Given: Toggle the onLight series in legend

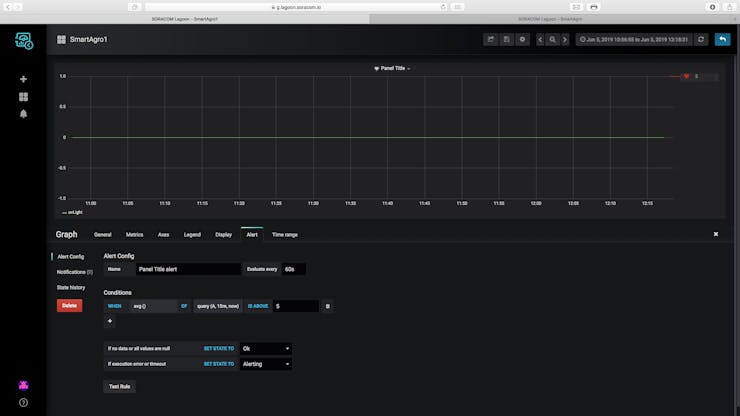Looking at the screenshot, I should pyautogui.click(x=72, y=212).
